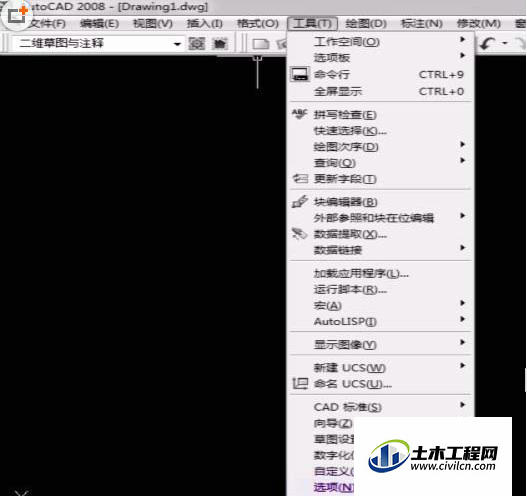This screenshot has width=527, height=496.
Task: Toggle 命令行 command line entry
Action: coord(381,75)
